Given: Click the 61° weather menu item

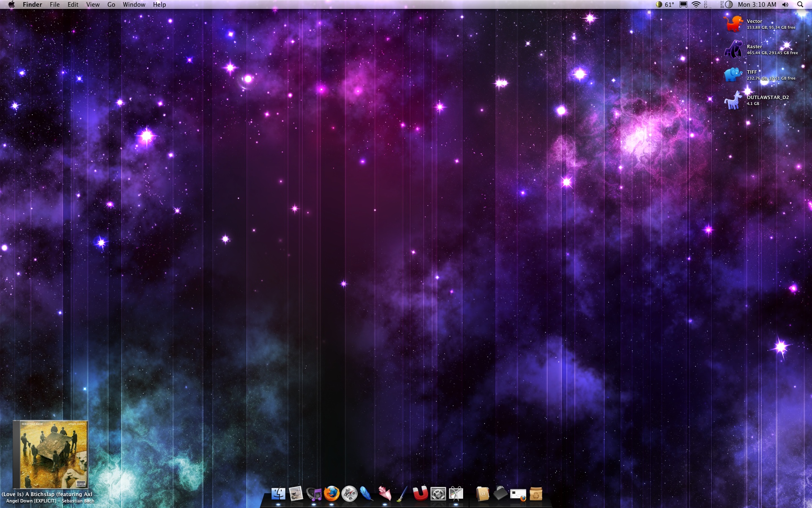Looking at the screenshot, I should pos(665,5).
